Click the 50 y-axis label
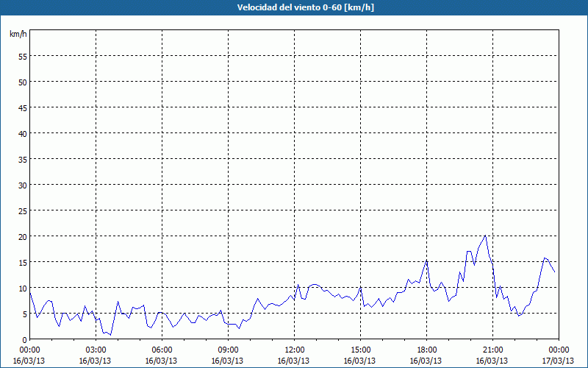 click(x=23, y=82)
